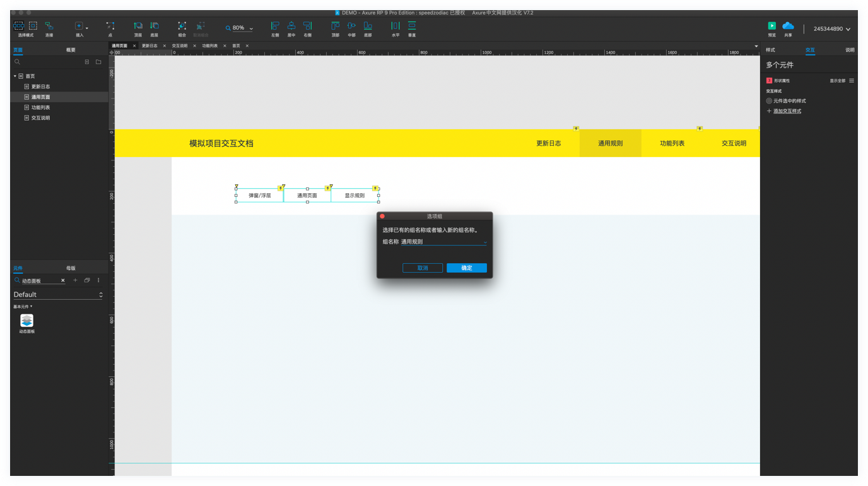The image size is (868, 486).
Task: Align selection vertically with 中部
Action: point(351,28)
